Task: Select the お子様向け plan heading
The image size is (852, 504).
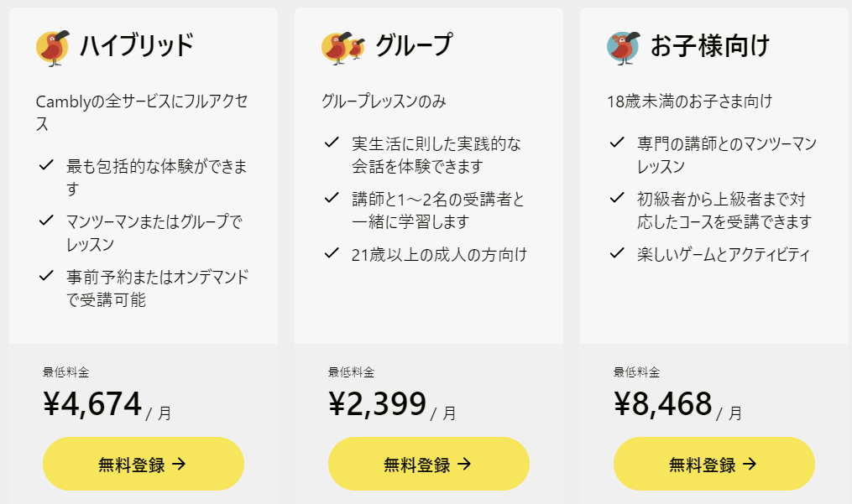Action: click(710, 45)
